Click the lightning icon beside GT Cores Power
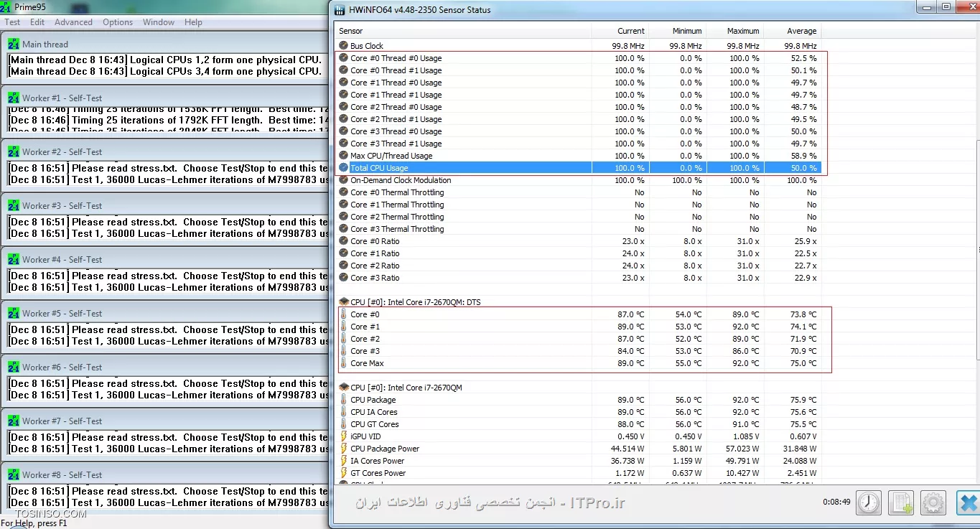Screen dimensions: 980x529 343,473
